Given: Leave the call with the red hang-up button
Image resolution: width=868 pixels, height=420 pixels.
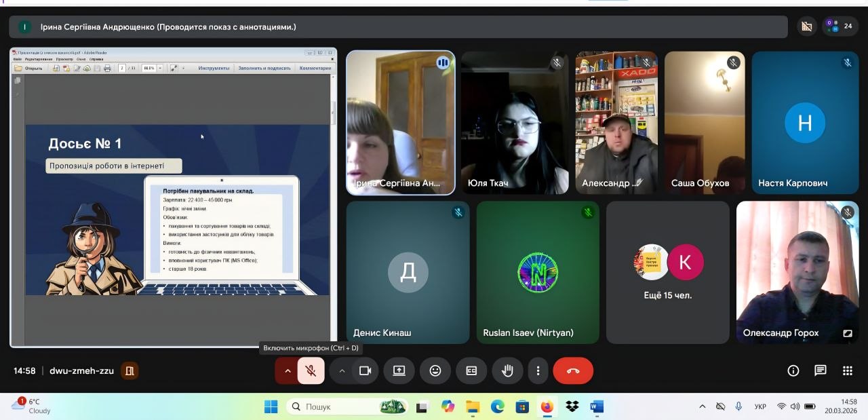Looking at the screenshot, I should [573, 370].
